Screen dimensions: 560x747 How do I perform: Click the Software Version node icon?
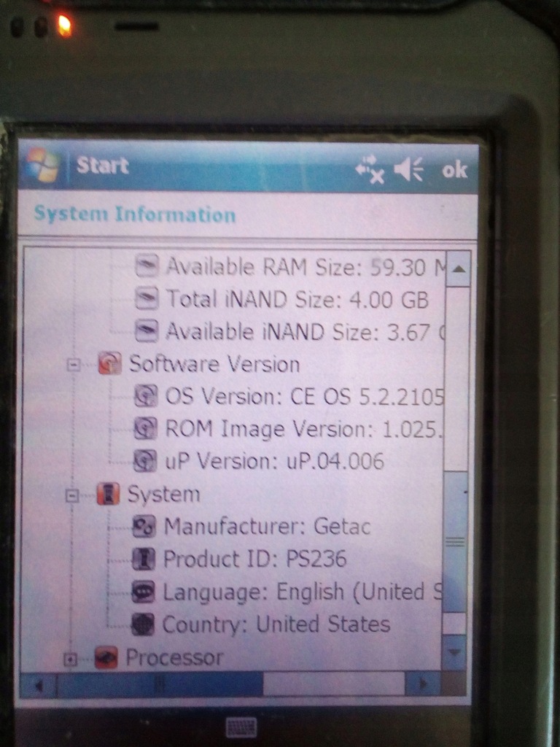pos(109,363)
